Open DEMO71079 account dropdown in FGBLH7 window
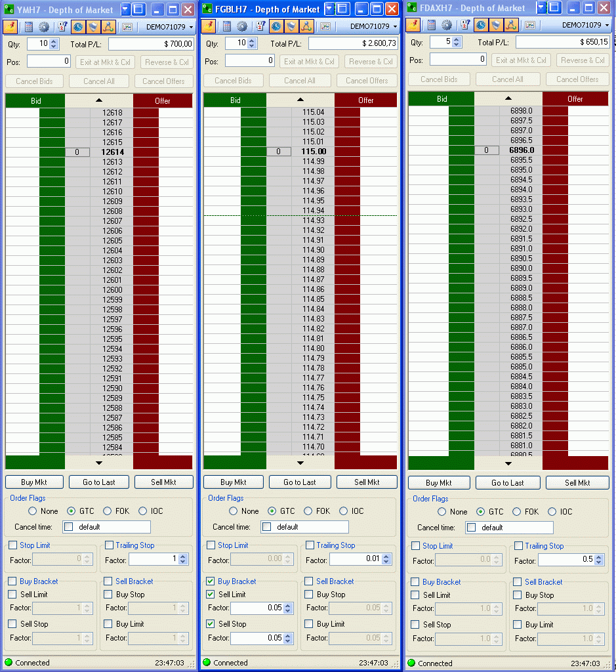The width and height of the screenshot is (616, 672). coord(373,26)
